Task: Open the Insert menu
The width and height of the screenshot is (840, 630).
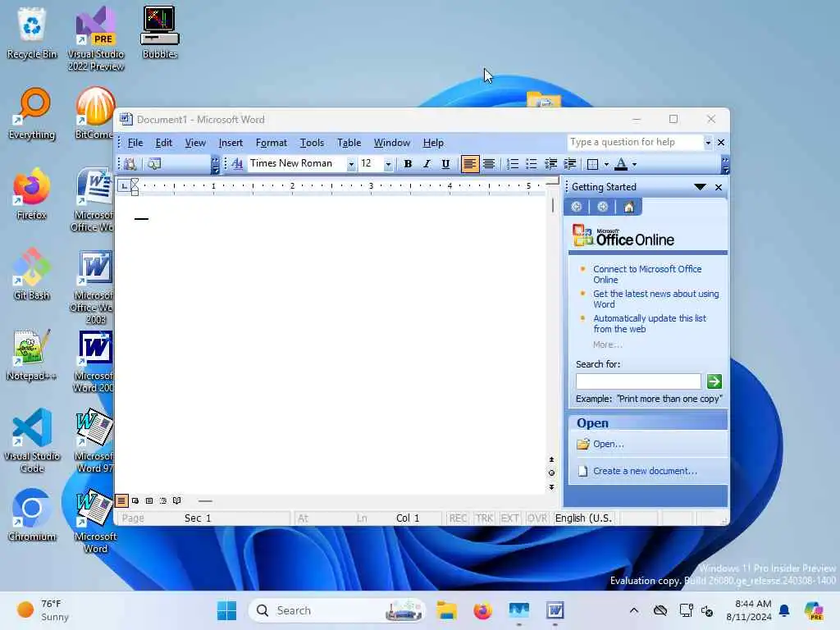Action: [x=231, y=143]
